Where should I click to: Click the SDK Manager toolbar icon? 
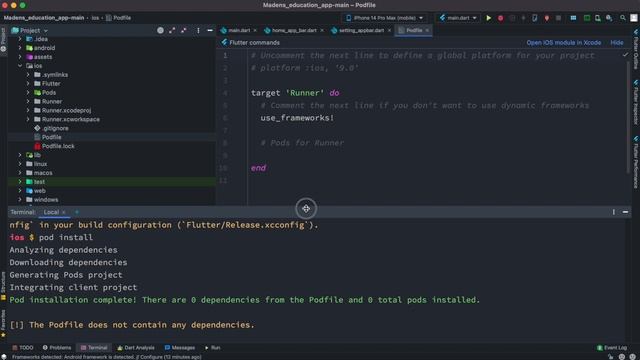(x=609, y=18)
